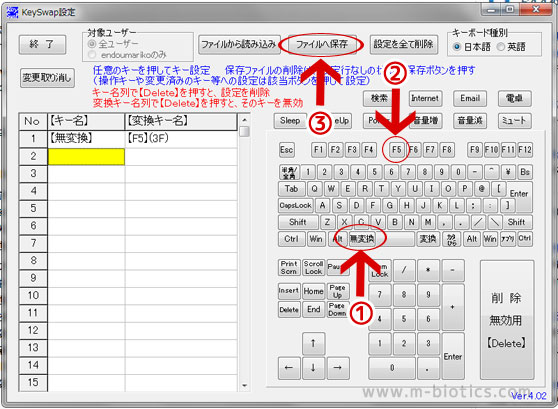Select row number 5 in table
The height and width of the screenshot is (409, 558).
[x=33, y=208]
